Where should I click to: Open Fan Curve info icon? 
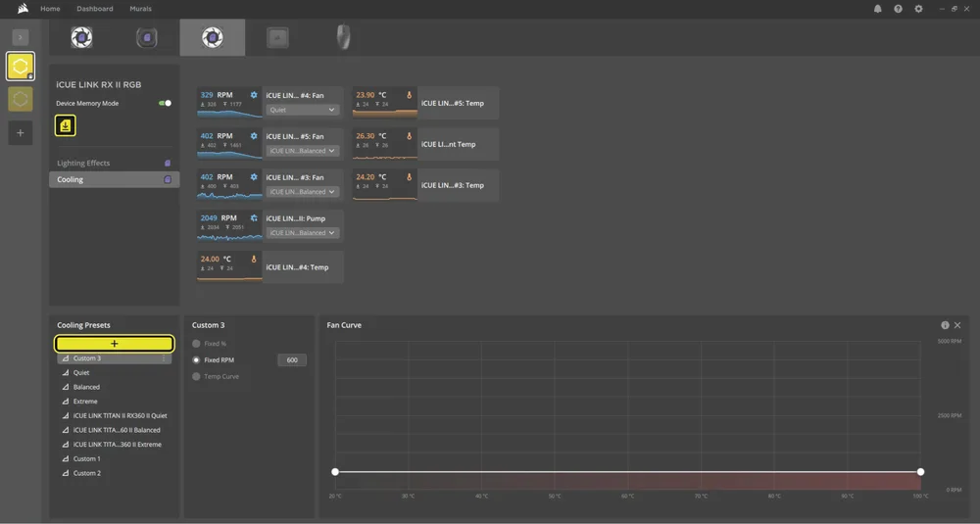tap(945, 325)
